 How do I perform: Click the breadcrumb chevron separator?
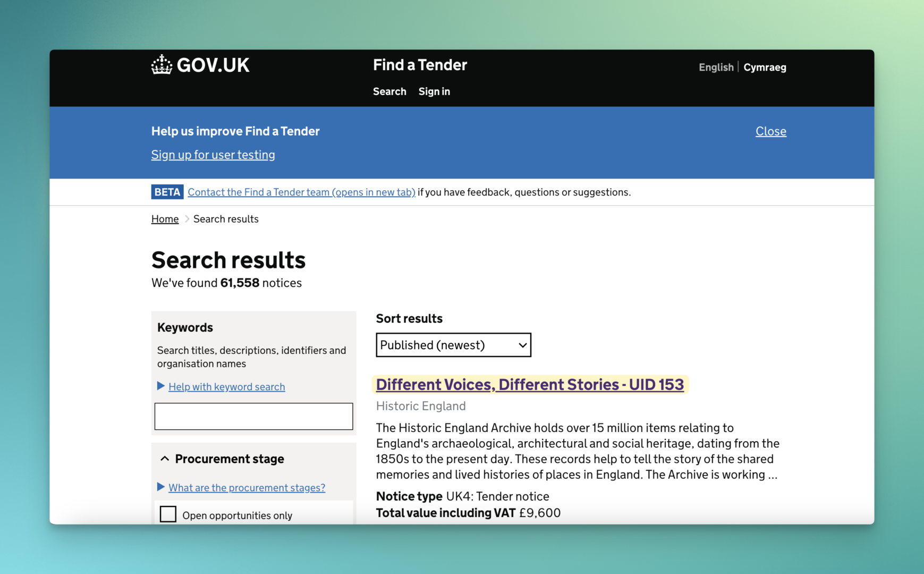(x=187, y=219)
